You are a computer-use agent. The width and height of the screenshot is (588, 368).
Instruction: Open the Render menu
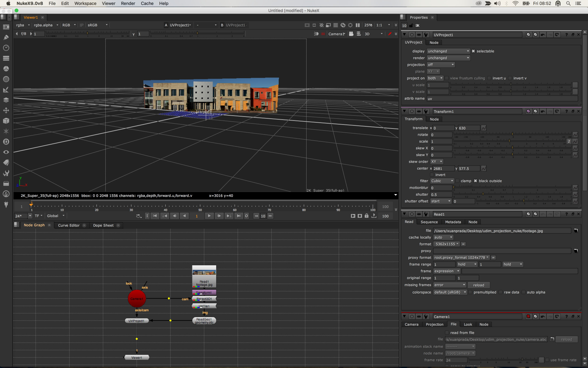128,3
